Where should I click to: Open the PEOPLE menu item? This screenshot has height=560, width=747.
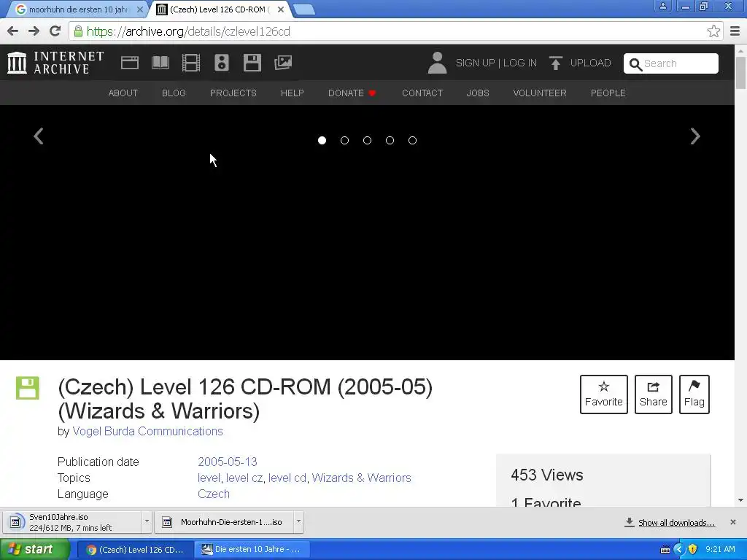(608, 93)
